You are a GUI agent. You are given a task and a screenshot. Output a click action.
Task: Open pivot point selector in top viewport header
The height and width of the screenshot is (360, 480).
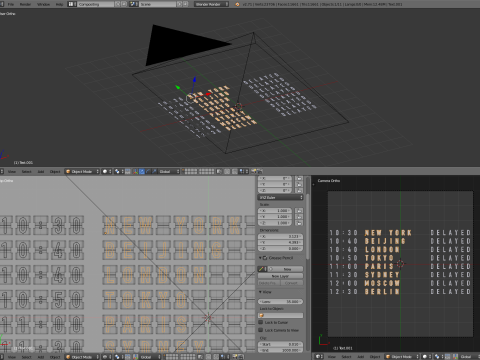[x=119, y=171]
